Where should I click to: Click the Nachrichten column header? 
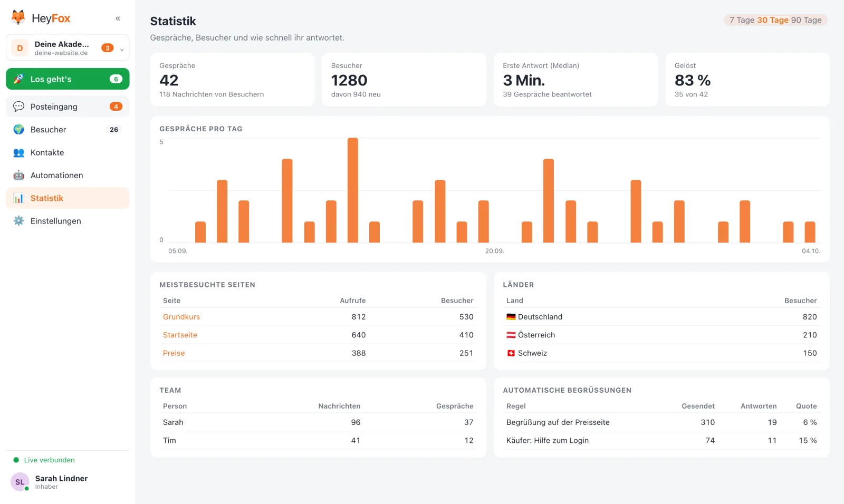click(x=339, y=406)
